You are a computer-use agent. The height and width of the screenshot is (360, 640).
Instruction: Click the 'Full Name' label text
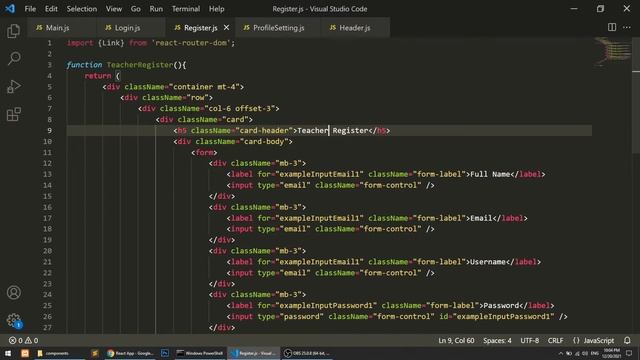coord(490,174)
